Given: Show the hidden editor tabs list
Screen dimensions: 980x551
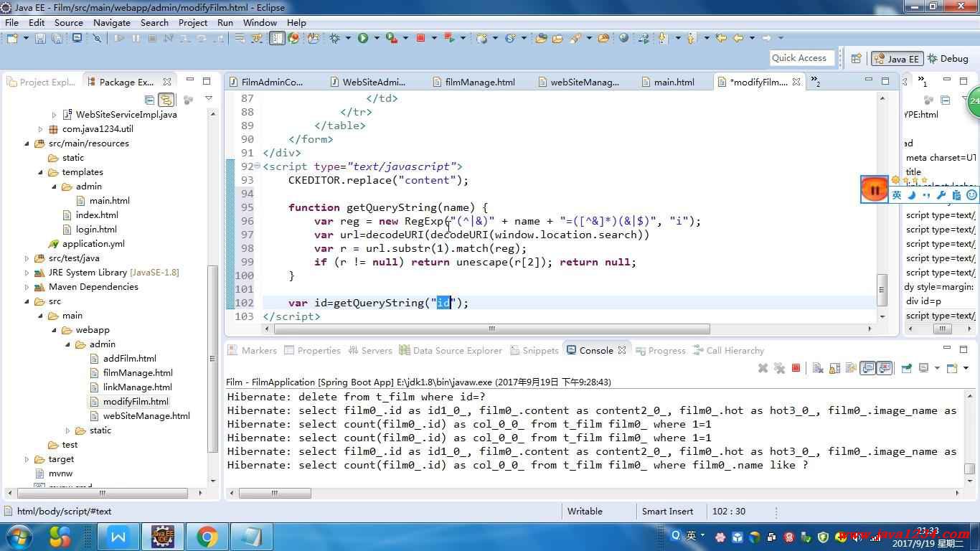Looking at the screenshot, I should pos(816,83).
